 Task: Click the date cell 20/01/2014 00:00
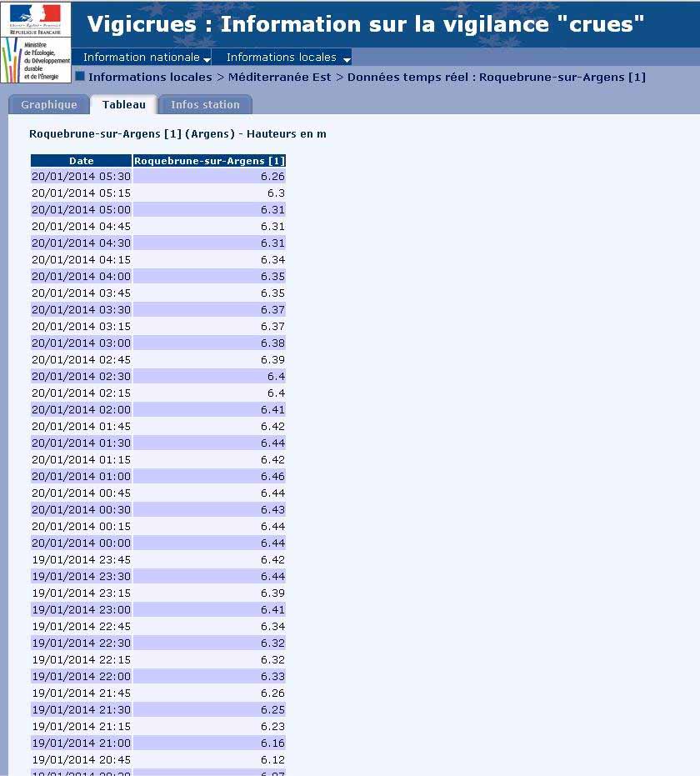(81, 543)
